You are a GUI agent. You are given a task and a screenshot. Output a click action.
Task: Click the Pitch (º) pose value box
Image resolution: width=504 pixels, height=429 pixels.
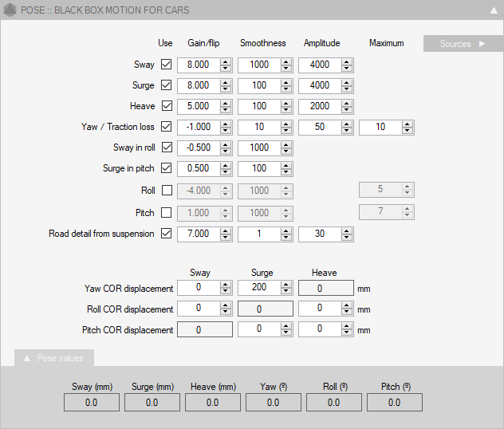[395, 403]
